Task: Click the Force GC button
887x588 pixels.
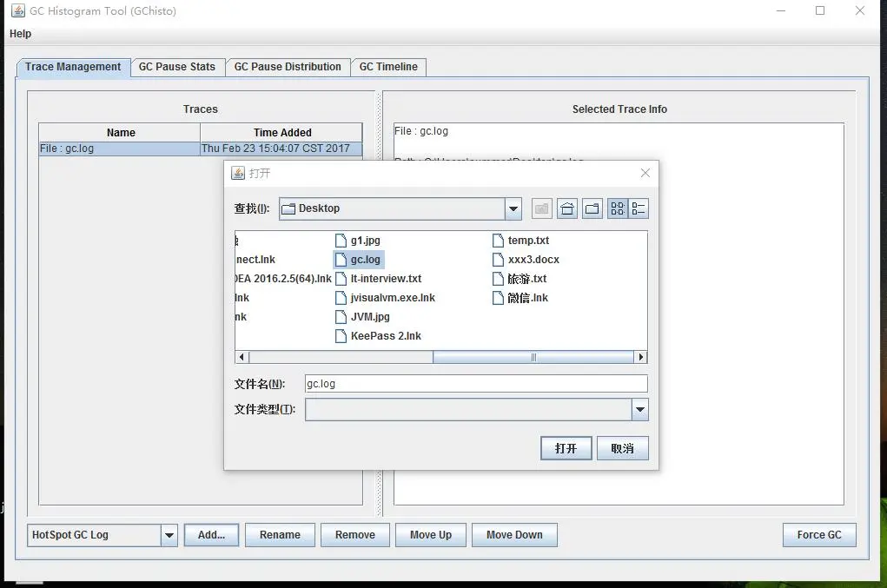Action: tap(819, 535)
